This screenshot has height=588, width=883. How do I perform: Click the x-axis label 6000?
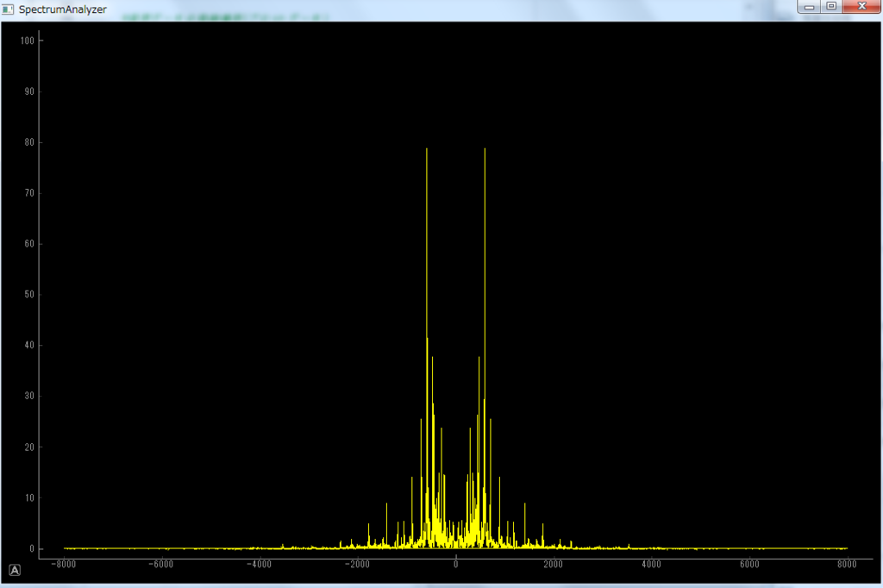click(749, 564)
